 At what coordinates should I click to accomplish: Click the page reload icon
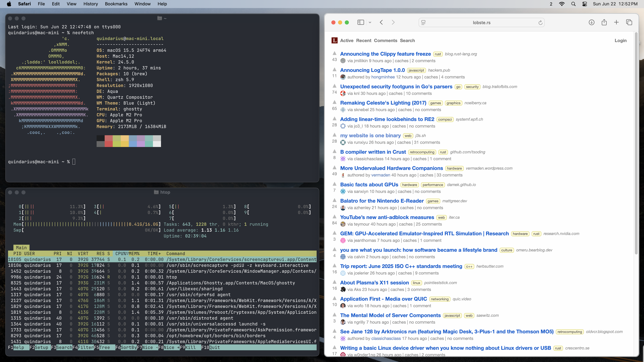pos(540,23)
